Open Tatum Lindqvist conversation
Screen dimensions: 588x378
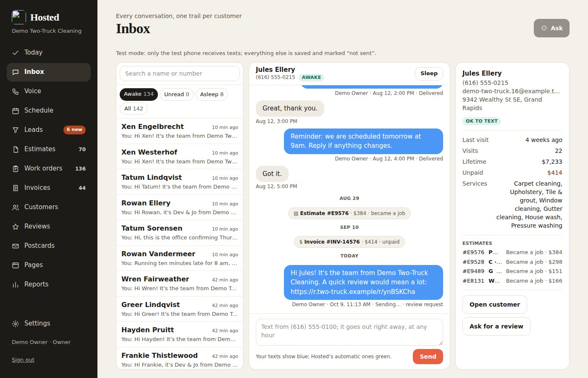tap(180, 182)
